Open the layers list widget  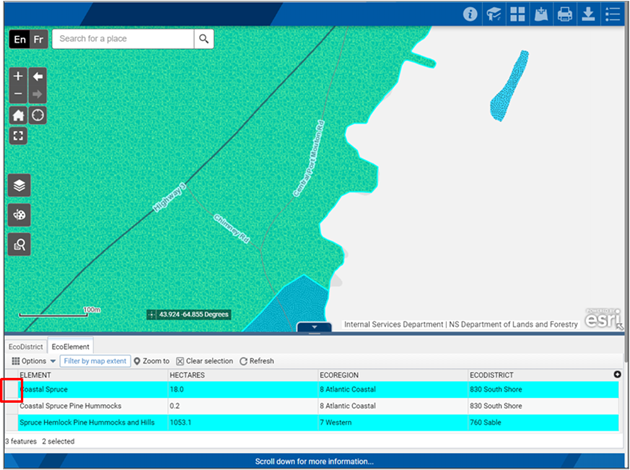[19, 186]
